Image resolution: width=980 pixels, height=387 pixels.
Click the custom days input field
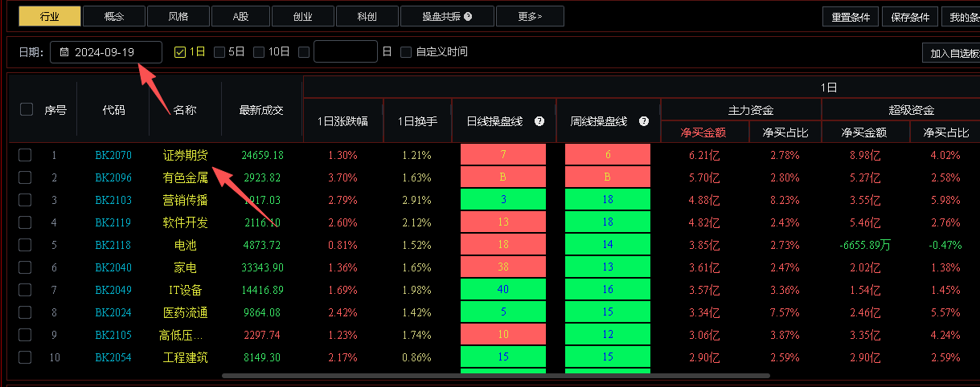click(345, 52)
